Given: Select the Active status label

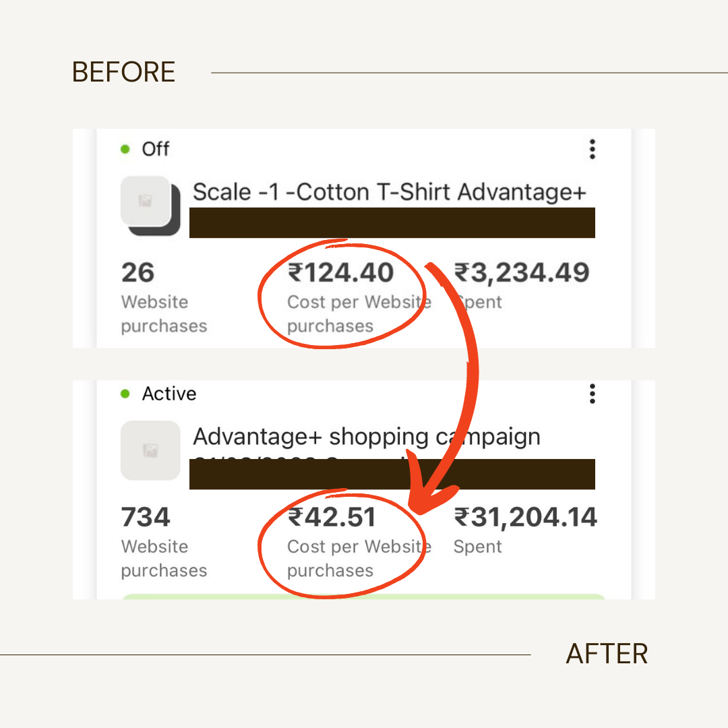Looking at the screenshot, I should pyautogui.click(x=169, y=394).
